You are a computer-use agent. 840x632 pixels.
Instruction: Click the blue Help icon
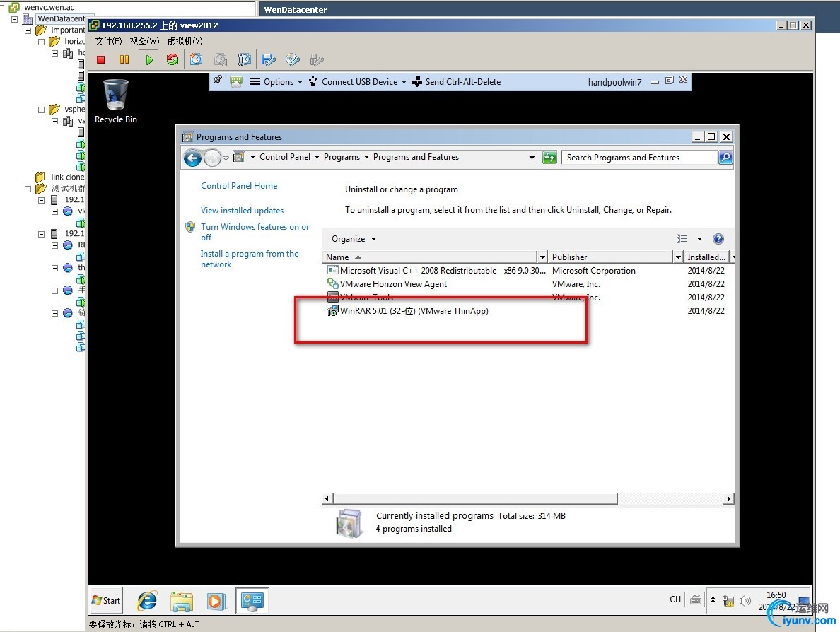point(718,239)
